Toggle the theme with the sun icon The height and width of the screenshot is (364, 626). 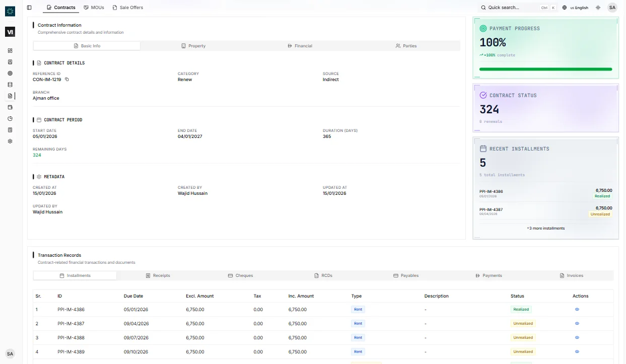point(598,7)
